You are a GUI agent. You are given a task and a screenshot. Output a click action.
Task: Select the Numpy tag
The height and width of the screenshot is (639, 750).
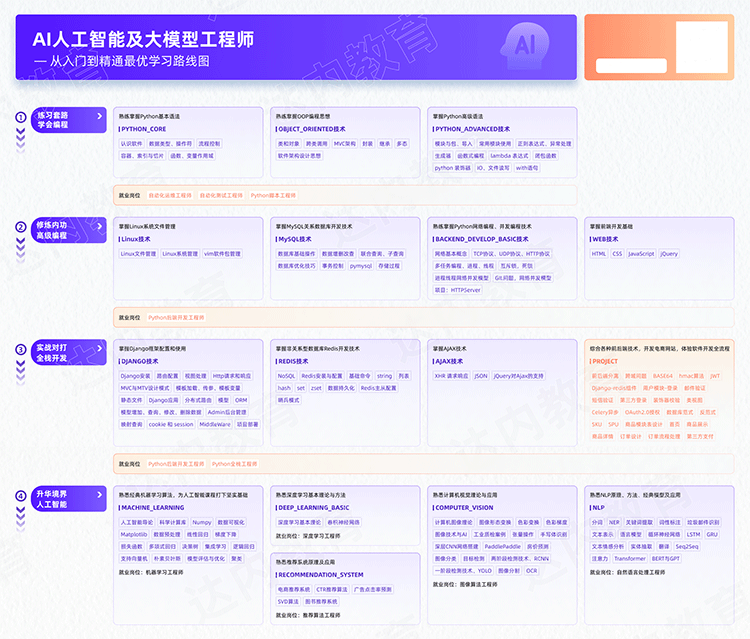(x=201, y=522)
